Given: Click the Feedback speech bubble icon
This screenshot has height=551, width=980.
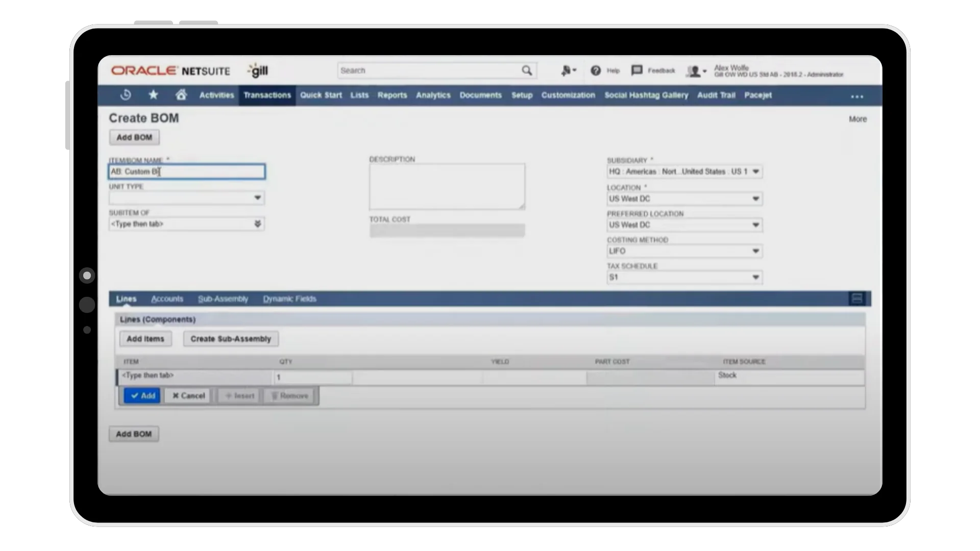Looking at the screenshot, I should 636,70.
